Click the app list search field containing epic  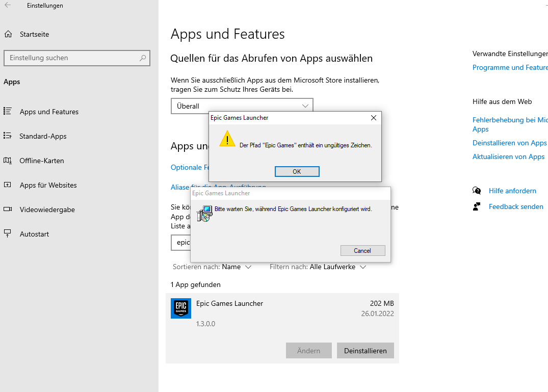point(180,243)
